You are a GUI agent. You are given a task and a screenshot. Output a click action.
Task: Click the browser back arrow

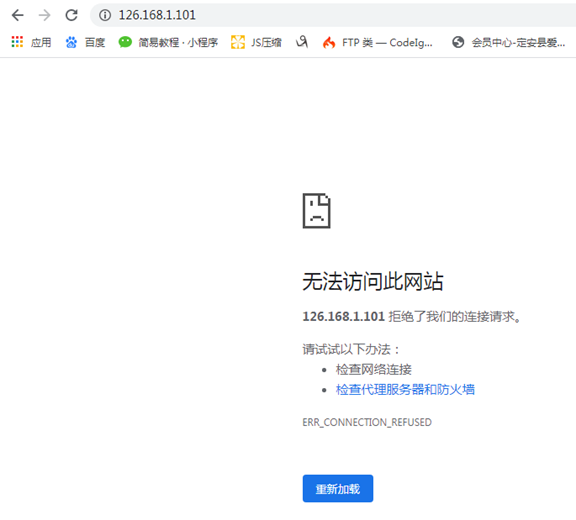click(x=18, y=15)
